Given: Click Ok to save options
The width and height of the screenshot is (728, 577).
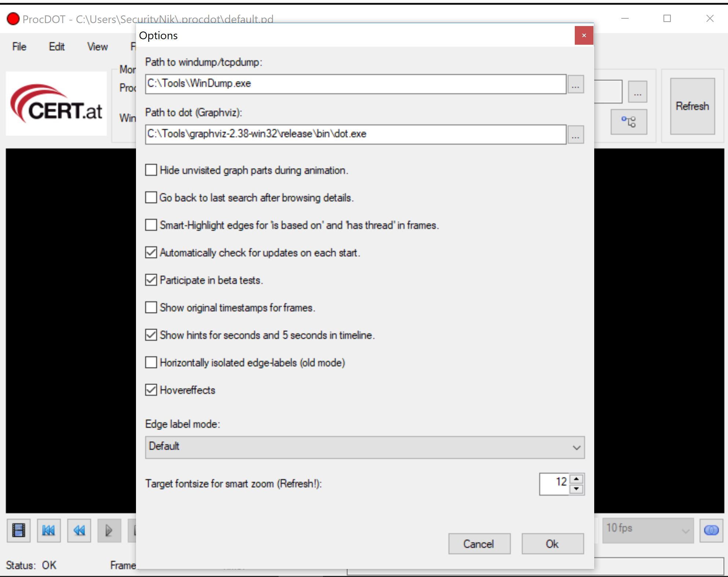Looking at the screenshot, I should coord(552,544).
